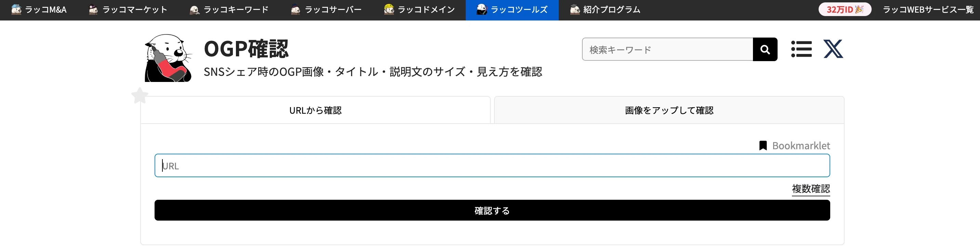Click the ラッコサーバー otter icon
The width and height of the screenshot is (980, 252).
[295, 10]
